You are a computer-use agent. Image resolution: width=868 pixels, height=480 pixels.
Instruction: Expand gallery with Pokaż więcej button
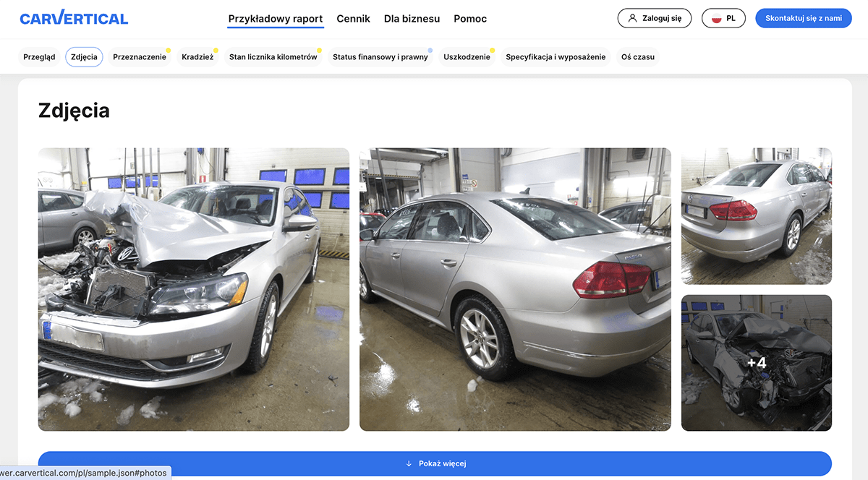point(435,463)
